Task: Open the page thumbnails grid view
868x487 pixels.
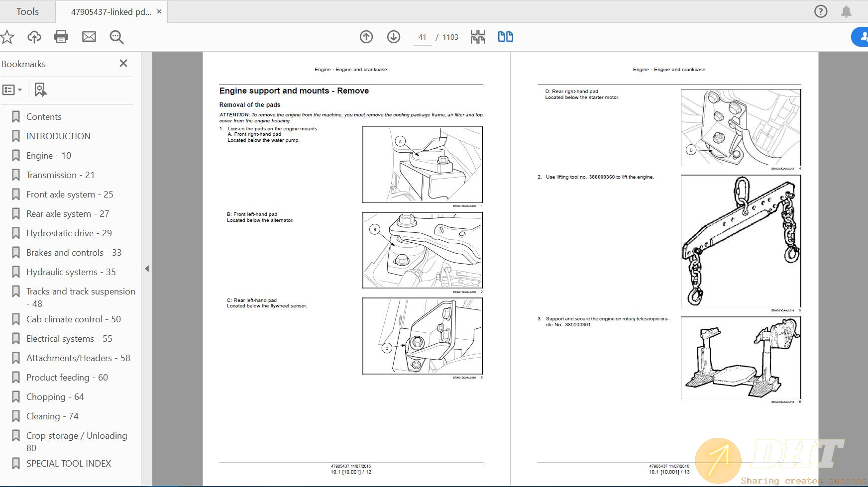Action: 477,36
